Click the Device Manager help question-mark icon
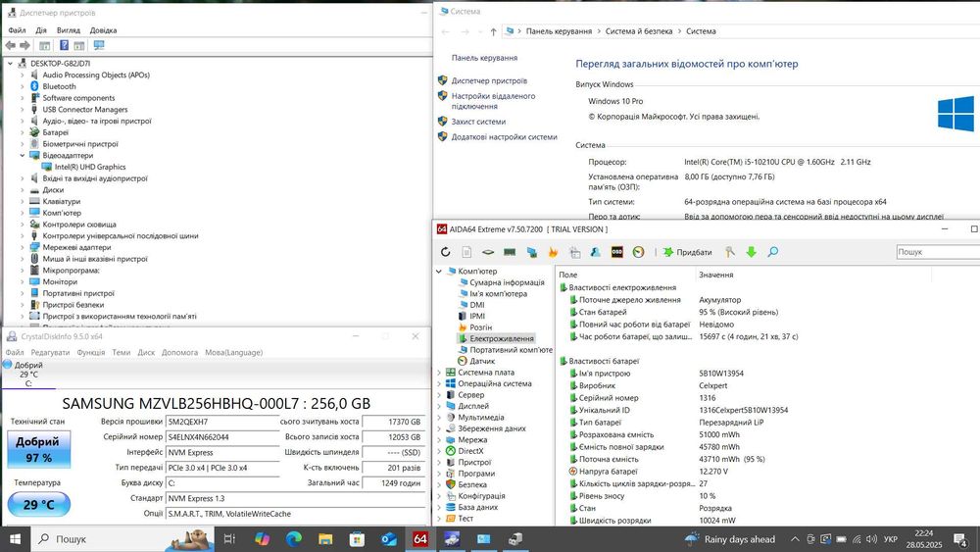 tap(64, 46)
